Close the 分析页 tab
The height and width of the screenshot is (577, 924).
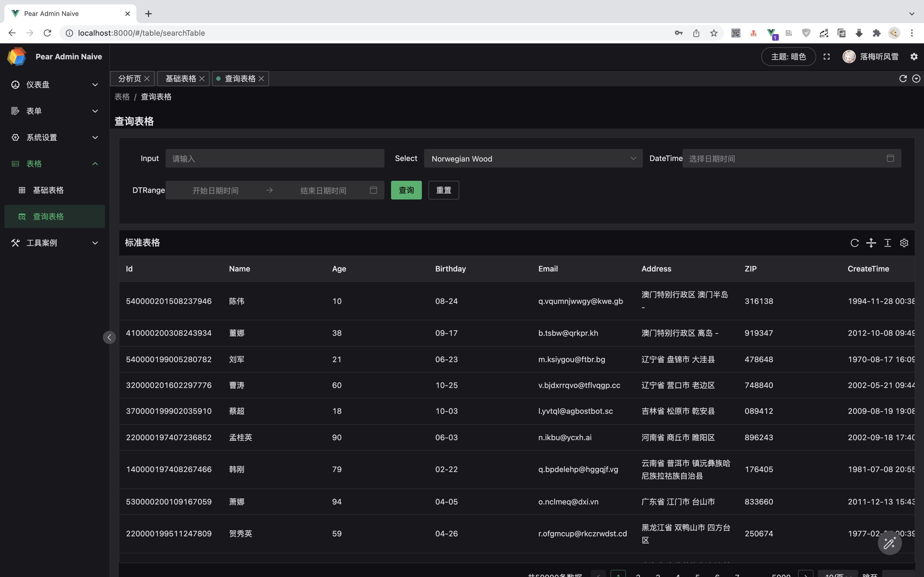(147, 79)
